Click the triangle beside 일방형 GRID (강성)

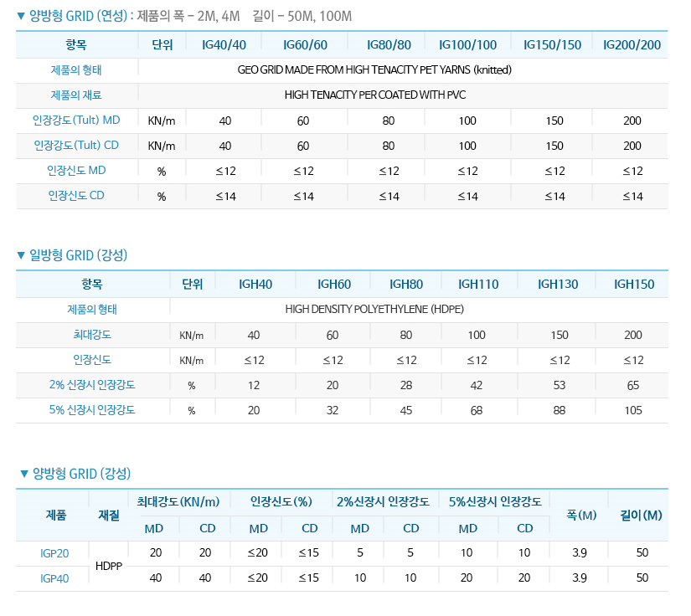[x=22, y=255]
